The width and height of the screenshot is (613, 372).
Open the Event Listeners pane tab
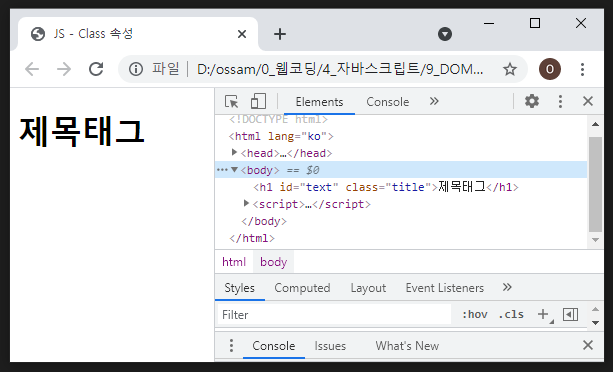pos(445,288)
